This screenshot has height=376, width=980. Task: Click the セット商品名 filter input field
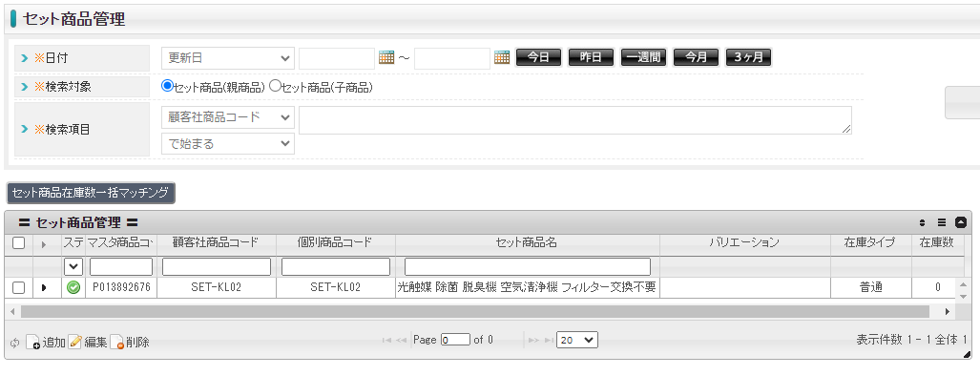528,266
